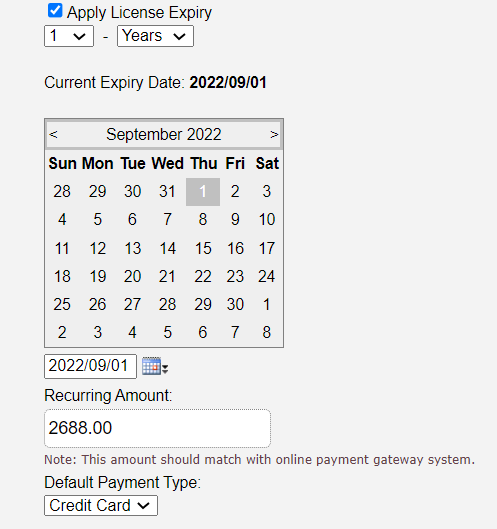Click the Recurring Amount field
The image size is (497, 529).
(x=157, y=428)
